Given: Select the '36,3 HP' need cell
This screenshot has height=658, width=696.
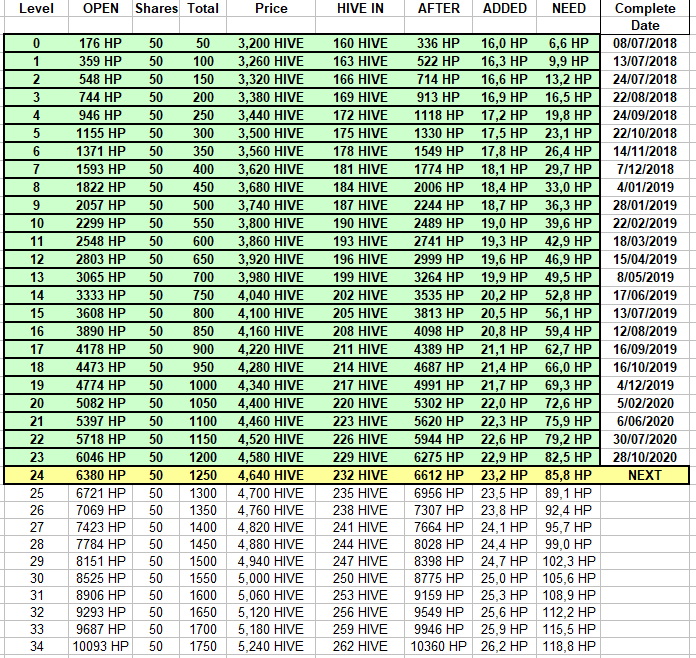Looking at the screenshot, I should pyautogui.click(x=569, y=205).
